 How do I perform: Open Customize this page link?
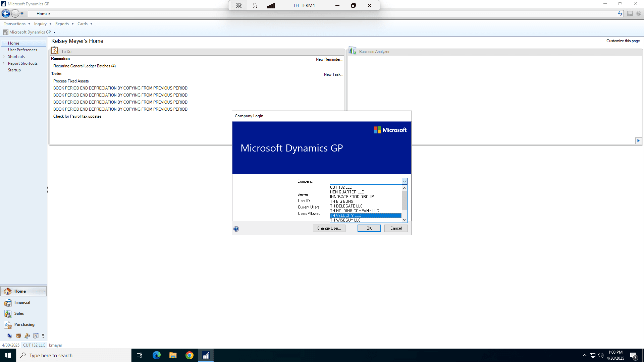(624, 41)
